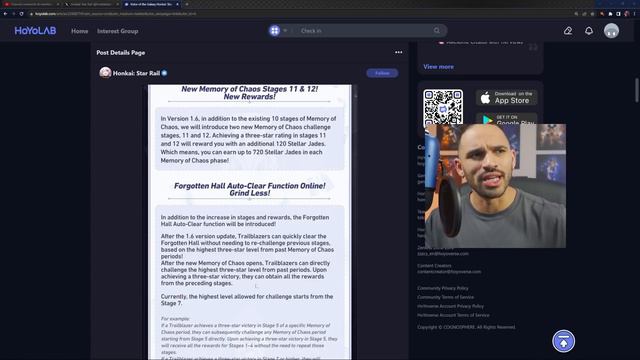640x360 pixels.
Task: Open the Community Terms of Service link
Action: coord(445,297)
